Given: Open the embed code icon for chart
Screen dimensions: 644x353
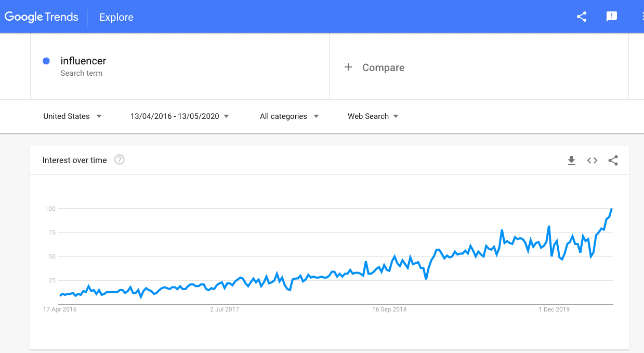Looking at the screenshot, I should (592, 160).
